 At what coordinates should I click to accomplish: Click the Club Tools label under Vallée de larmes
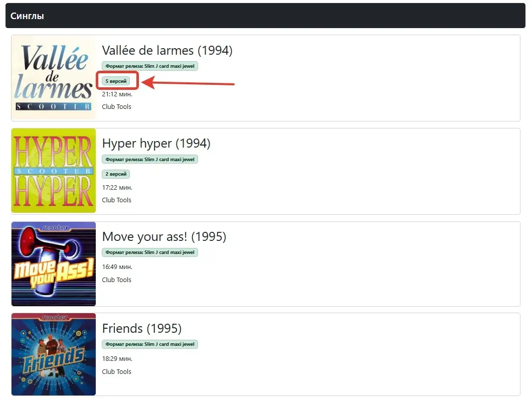(117, 106)
